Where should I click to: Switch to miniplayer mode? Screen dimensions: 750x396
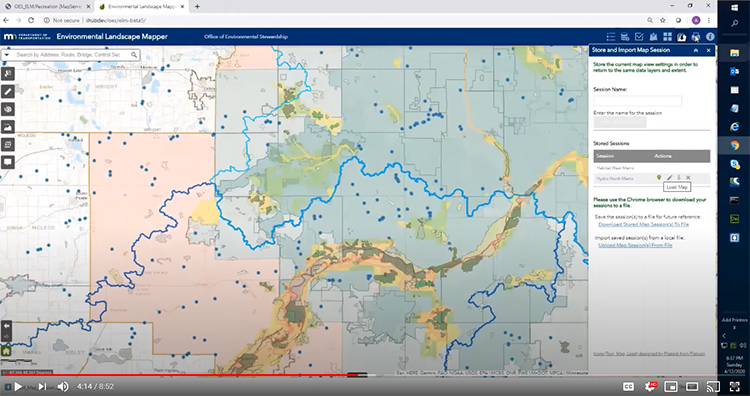(x=671, y=386)
